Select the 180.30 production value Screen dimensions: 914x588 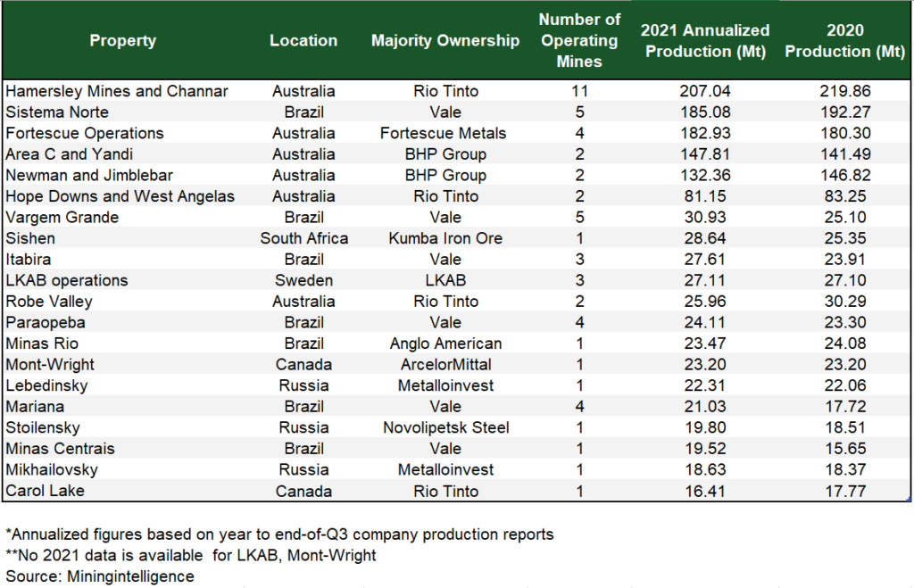pyautogui.click(x=845, y=134)
